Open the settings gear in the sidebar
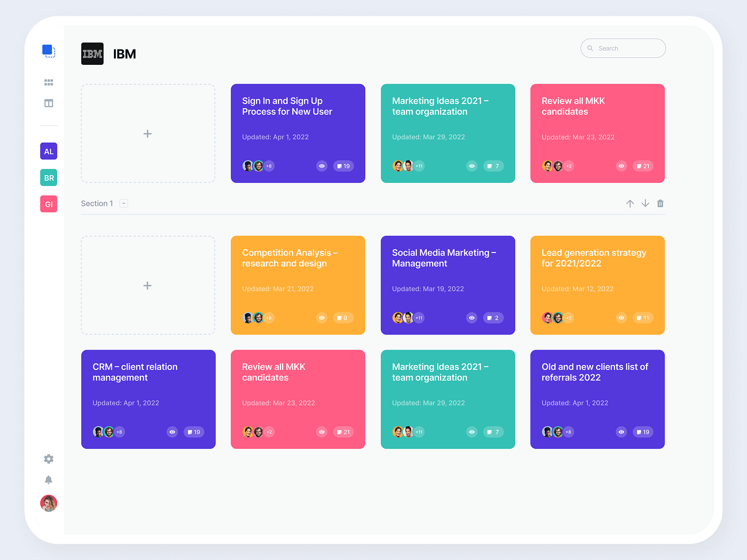The height and width of the screenshot is (560, 747). 49,459
